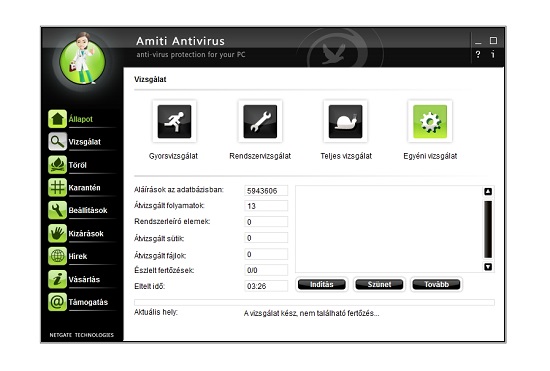Screen dimensions: 550x371
Task: Click the Vizsgálat page heading
Action: [150, 79]
